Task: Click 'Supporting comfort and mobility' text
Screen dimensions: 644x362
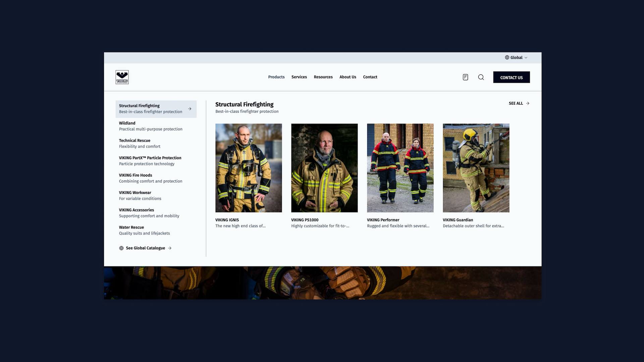Action: 149,216
